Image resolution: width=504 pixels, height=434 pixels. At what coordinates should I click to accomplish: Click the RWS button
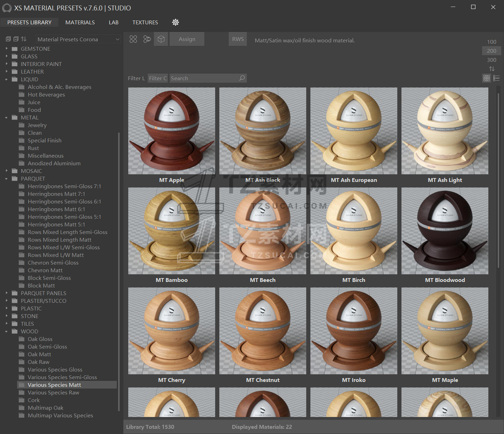pyautogui.click(x=238, y=39)
